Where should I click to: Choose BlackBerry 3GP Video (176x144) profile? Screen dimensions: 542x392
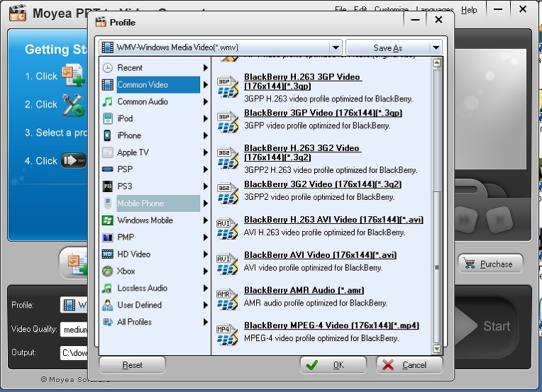(x=323, y=113)
